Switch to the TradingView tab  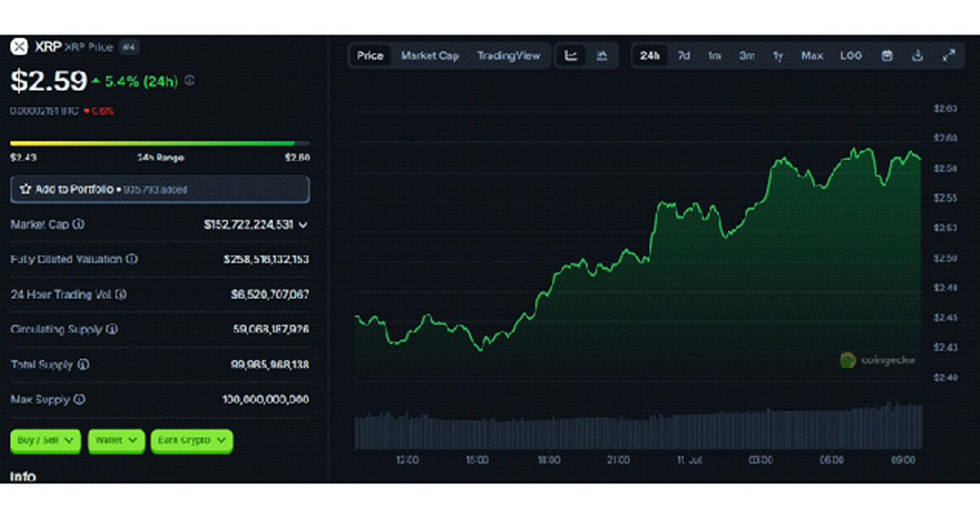(x=509, y=55)
